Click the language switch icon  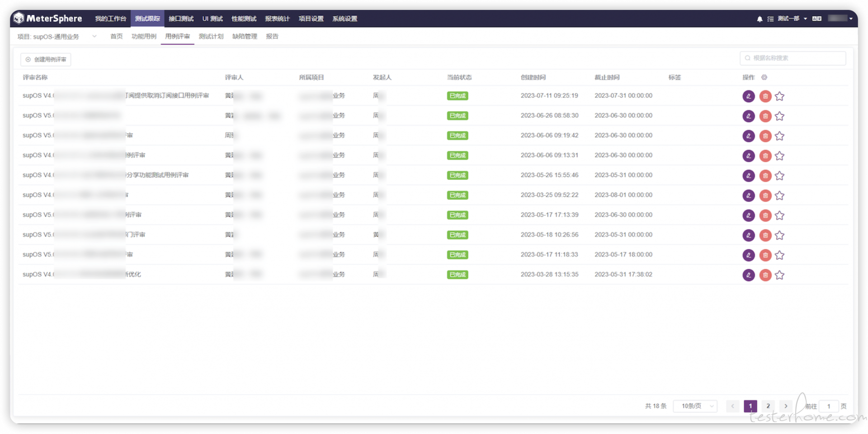point(816,19)
